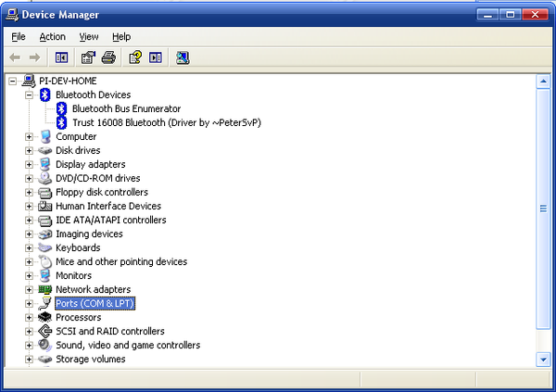Click the Show/Hide Action Pane icon
556x392 pixels.
(156, 57)
